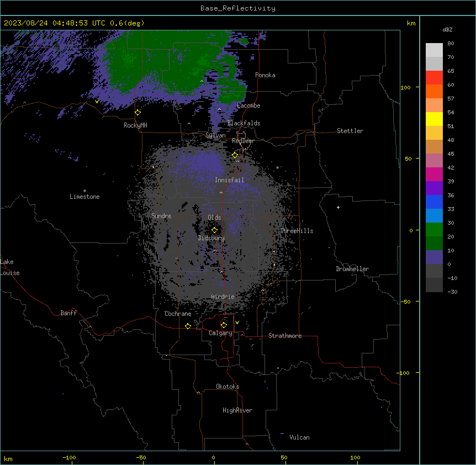This screenshot has height=465, width=476.
Task: Click the yellow diamond marker near RockyMH
Action: tap(138, 113)
